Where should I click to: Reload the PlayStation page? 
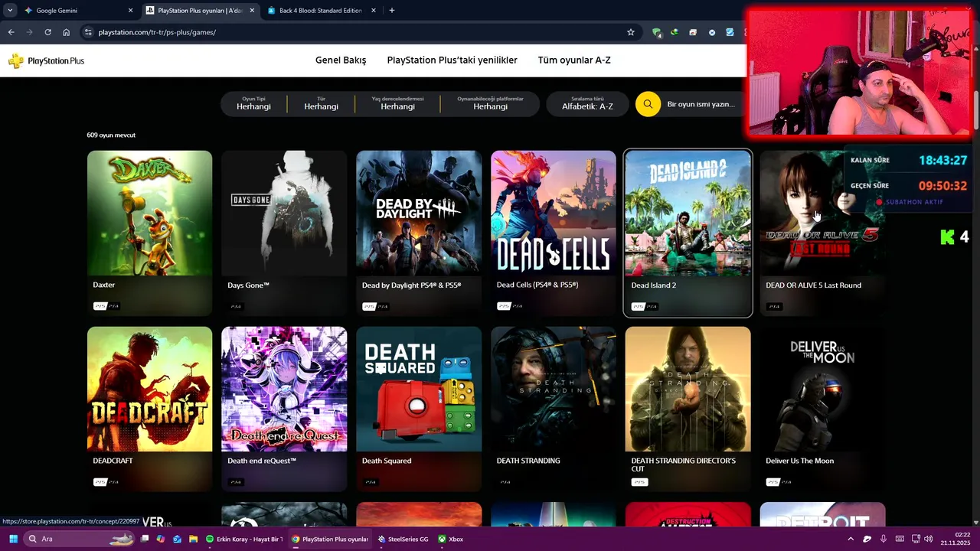pyautogui.click(x=47, y=32)
